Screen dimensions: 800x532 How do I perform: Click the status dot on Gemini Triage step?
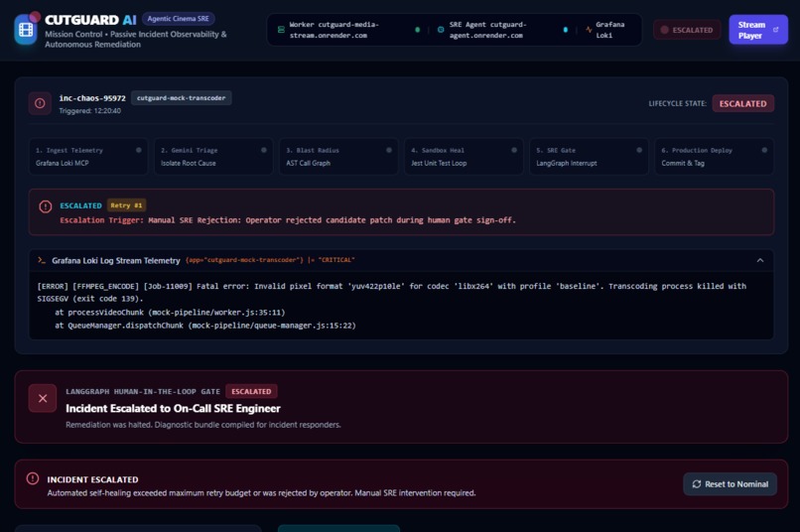(x=264, y=150)
